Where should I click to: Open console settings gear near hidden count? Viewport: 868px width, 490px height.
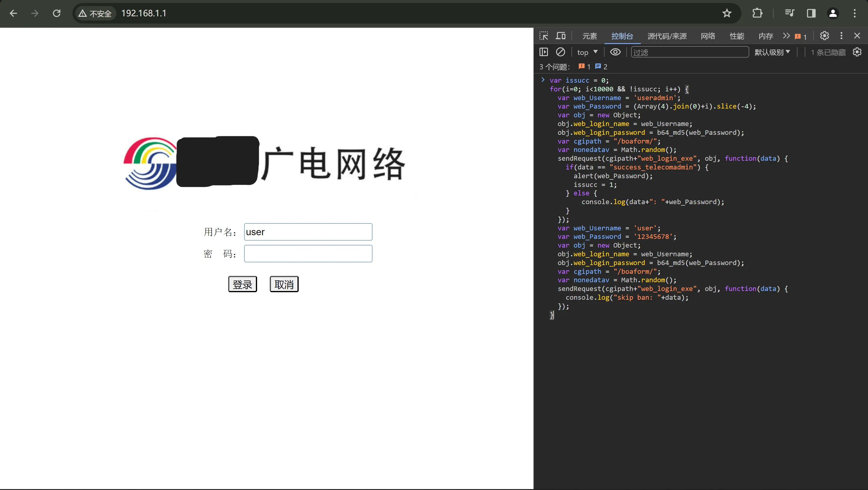pyautogui.click(x=857, y=52)
